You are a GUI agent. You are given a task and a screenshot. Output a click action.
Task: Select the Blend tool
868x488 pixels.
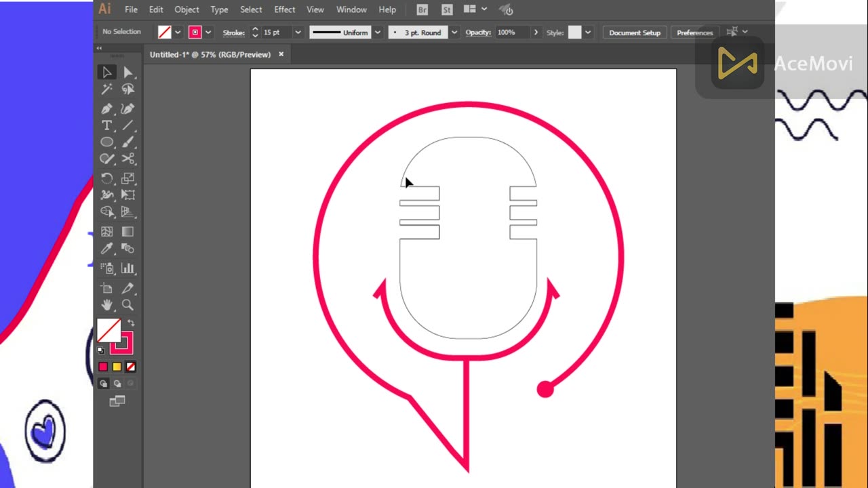[x=127, y=249]
